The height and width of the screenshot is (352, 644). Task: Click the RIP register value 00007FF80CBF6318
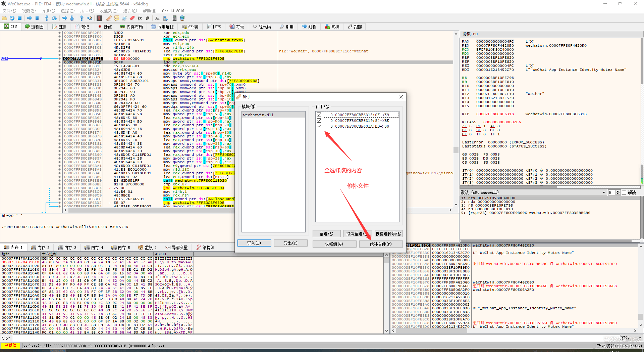pyautogui.click(x=495, y=114)
